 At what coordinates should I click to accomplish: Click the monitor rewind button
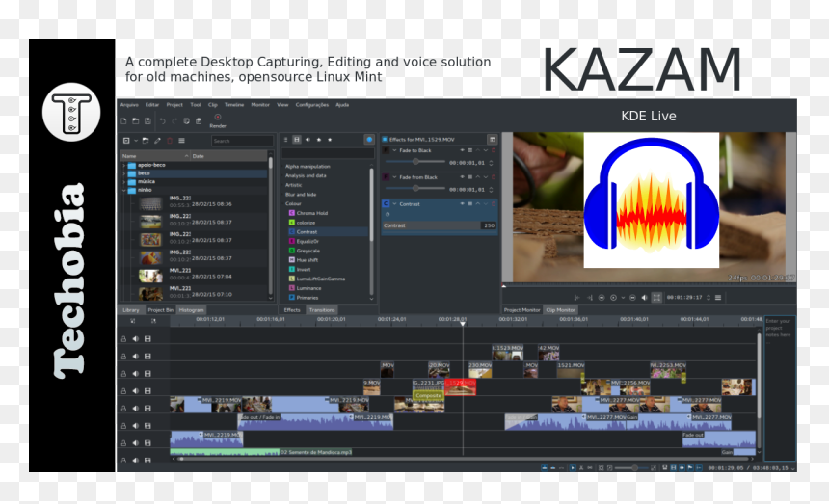pos(602,298)
